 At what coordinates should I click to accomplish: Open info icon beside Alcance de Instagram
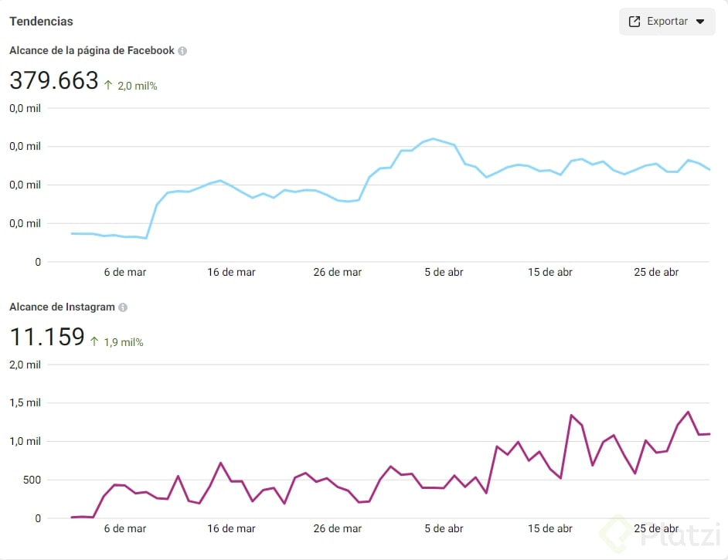[x=123, y=307]
